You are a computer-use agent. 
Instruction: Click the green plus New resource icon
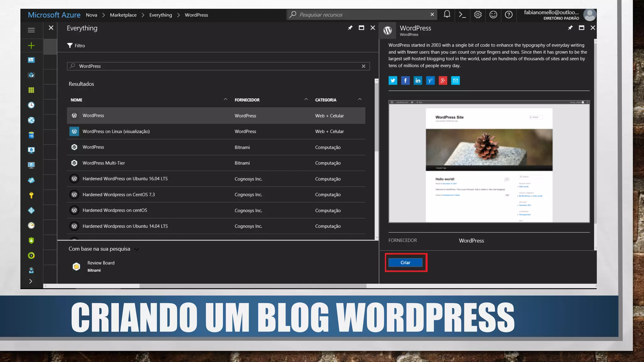[x=31, y=46]
